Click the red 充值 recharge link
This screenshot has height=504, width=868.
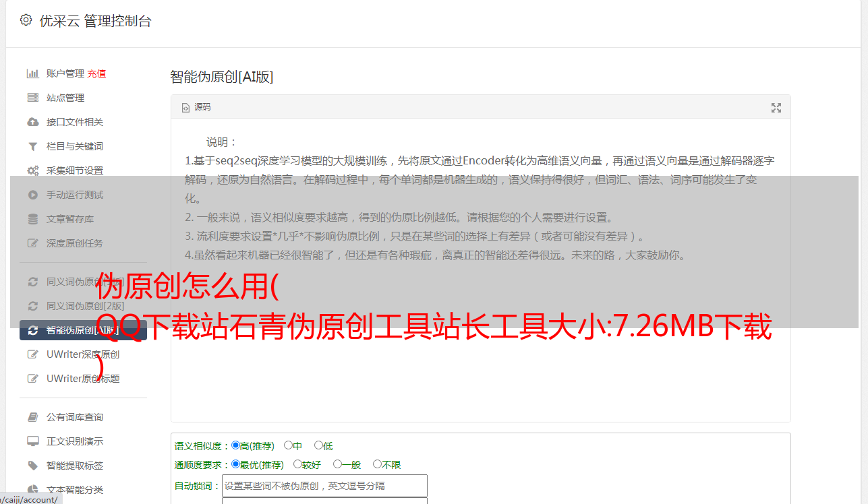[96, 73]
